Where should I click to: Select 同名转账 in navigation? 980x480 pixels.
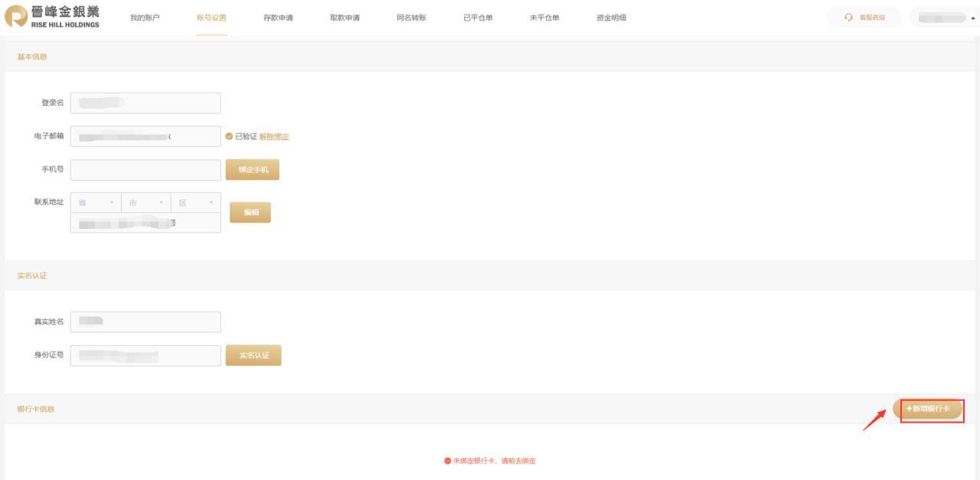[x=411, y=18]
